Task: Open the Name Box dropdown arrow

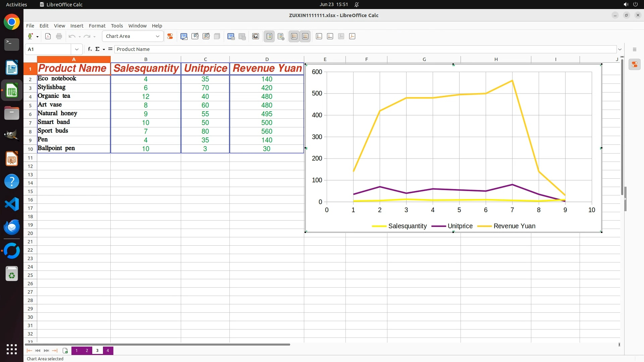Action: [77, 49]
